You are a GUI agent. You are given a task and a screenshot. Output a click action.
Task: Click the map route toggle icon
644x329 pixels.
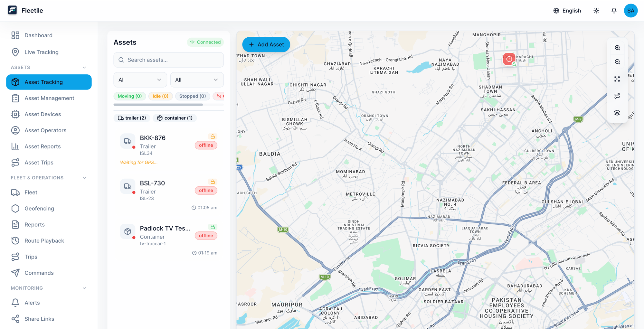617,96
